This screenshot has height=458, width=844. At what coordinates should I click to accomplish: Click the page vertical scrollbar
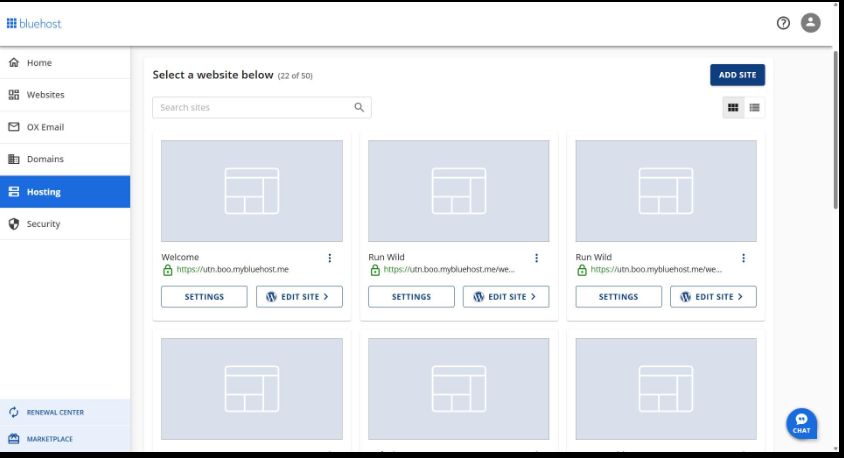[x=836, y=129]
